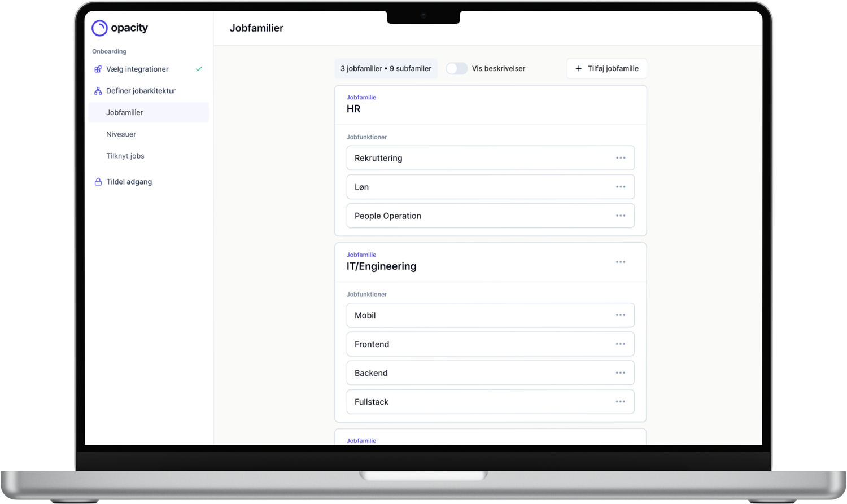
Task: Go to Jobfamilier in the sidebar
Action: coord(125,112)
